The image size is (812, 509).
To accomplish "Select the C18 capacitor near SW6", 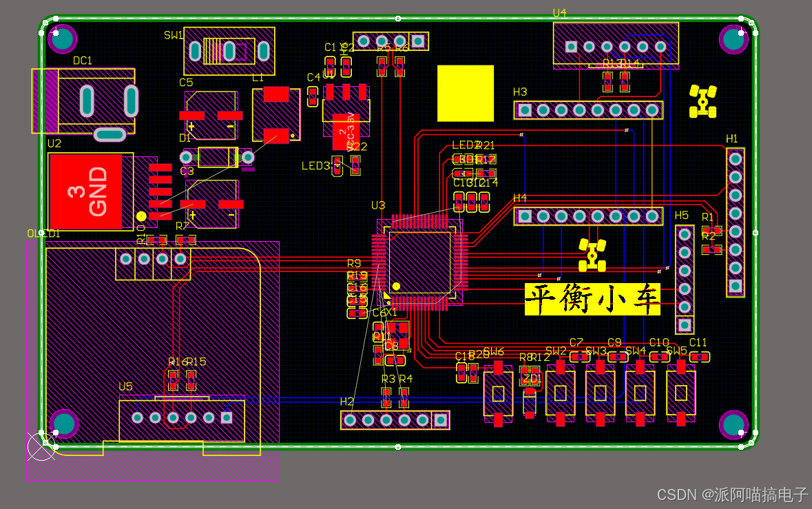I will (x=461, y=373).
